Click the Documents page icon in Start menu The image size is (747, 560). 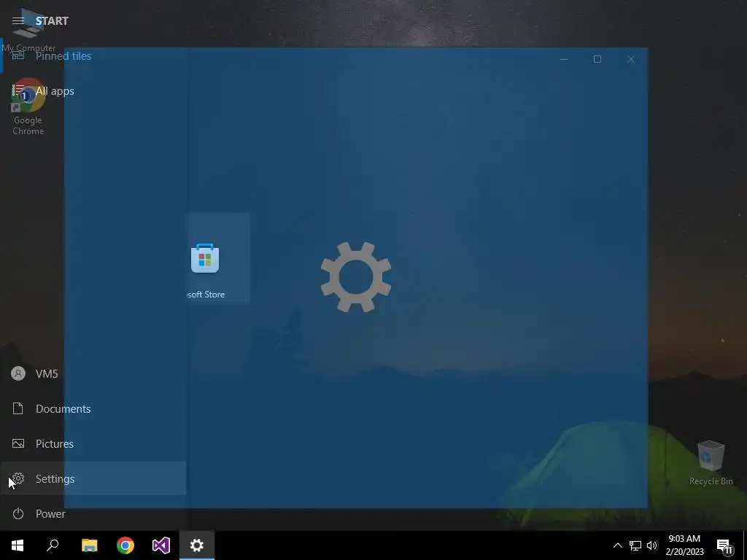click(x=18, y=408)
